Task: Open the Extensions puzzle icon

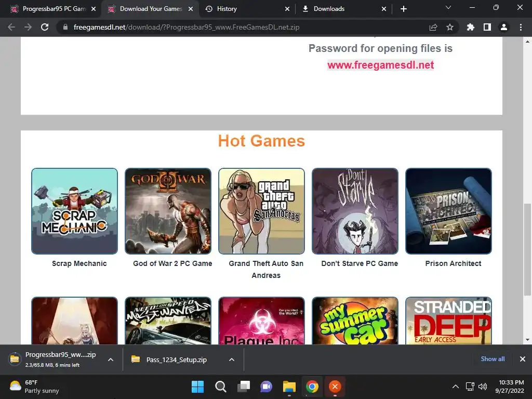Action: click(471, 27)
